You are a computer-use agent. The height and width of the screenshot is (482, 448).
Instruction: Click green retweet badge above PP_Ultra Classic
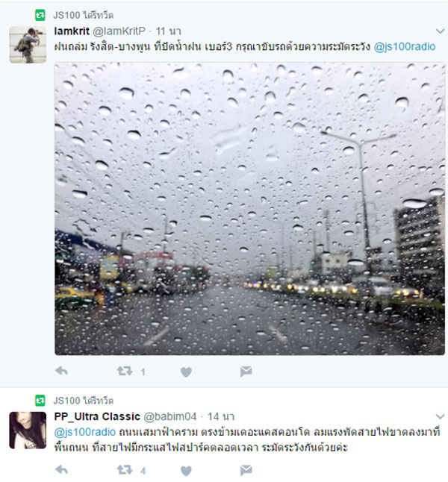click(x=40, y=400)
